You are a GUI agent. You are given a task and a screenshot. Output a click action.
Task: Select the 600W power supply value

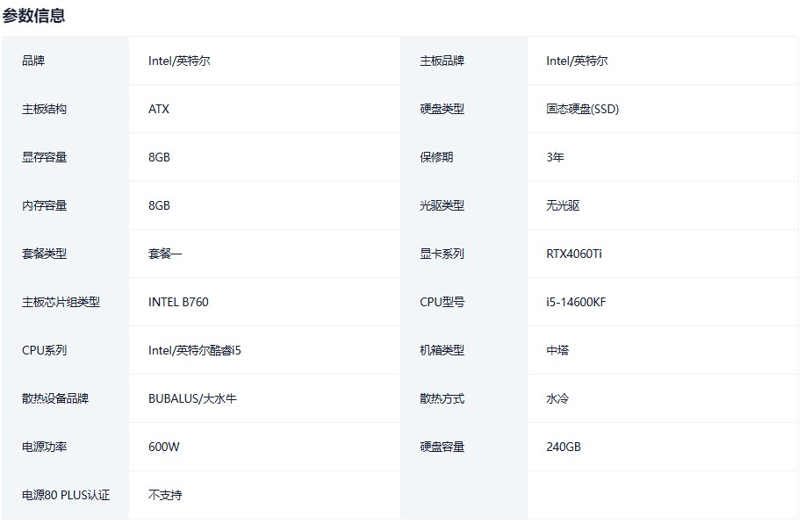click(x=164, y=447)
